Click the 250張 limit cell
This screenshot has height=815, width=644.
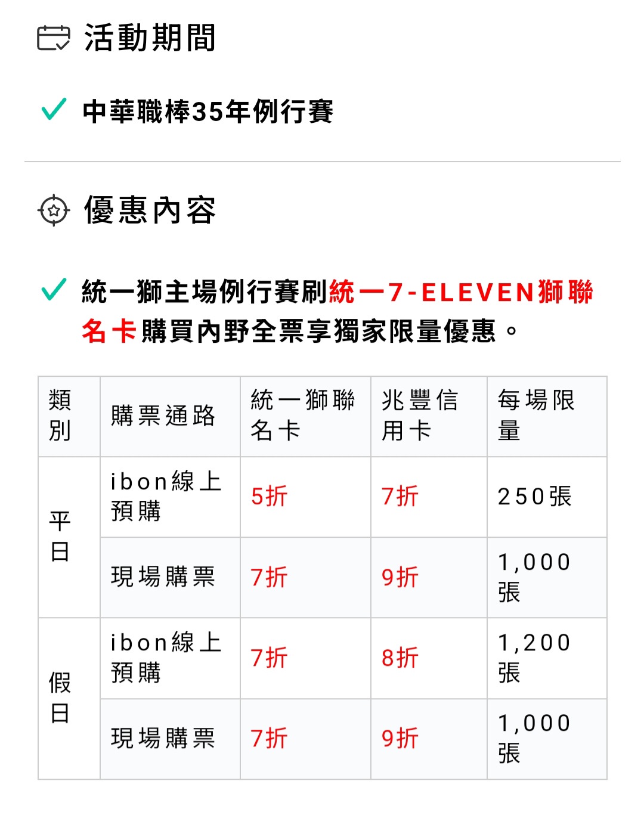547,497
